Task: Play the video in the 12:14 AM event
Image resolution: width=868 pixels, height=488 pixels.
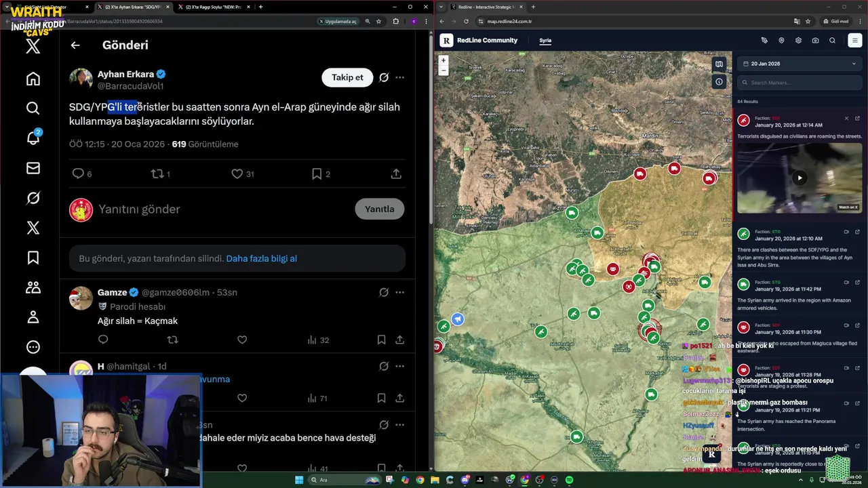Action: (800, 178)
